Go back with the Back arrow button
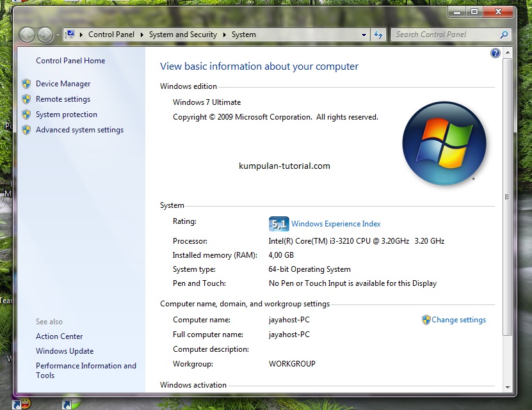 click(27, 35)
